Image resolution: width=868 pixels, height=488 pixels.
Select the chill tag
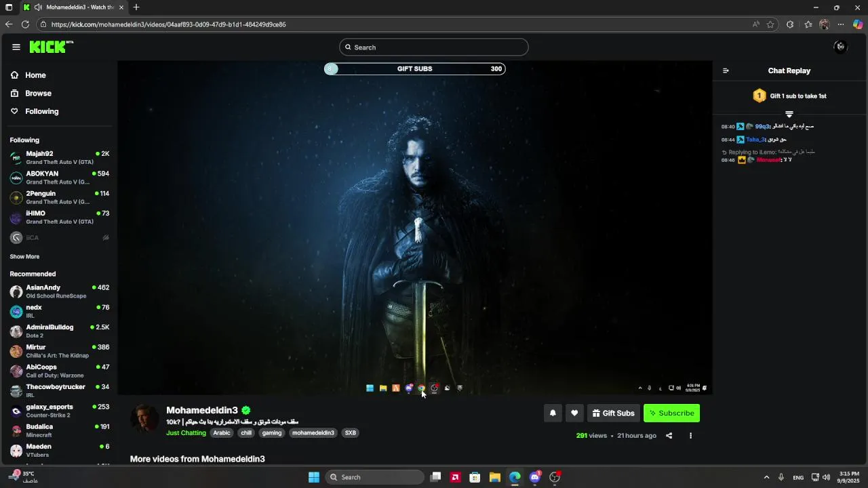(x=246, y=433)
